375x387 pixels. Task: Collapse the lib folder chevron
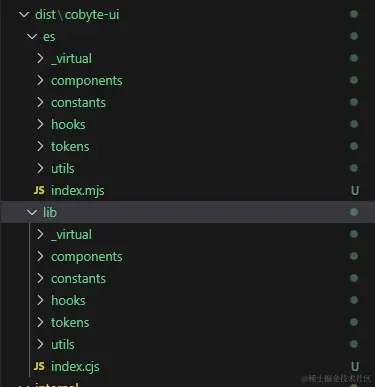(32, 212)
